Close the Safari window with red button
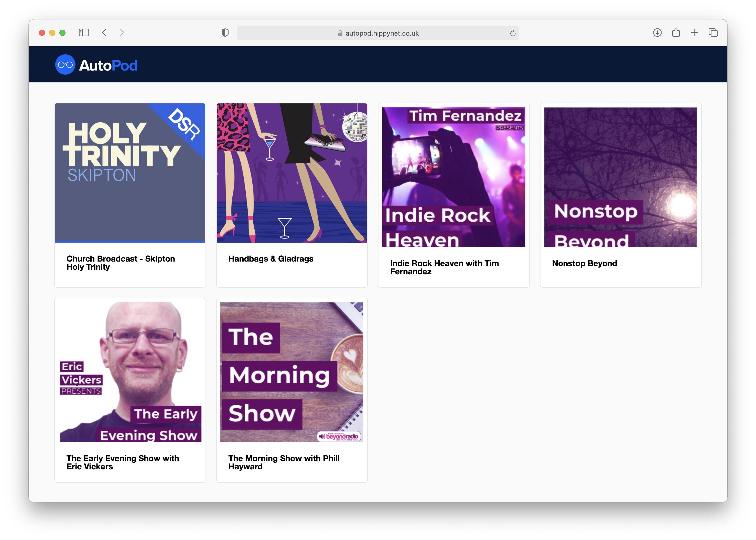 pos(42,33)
